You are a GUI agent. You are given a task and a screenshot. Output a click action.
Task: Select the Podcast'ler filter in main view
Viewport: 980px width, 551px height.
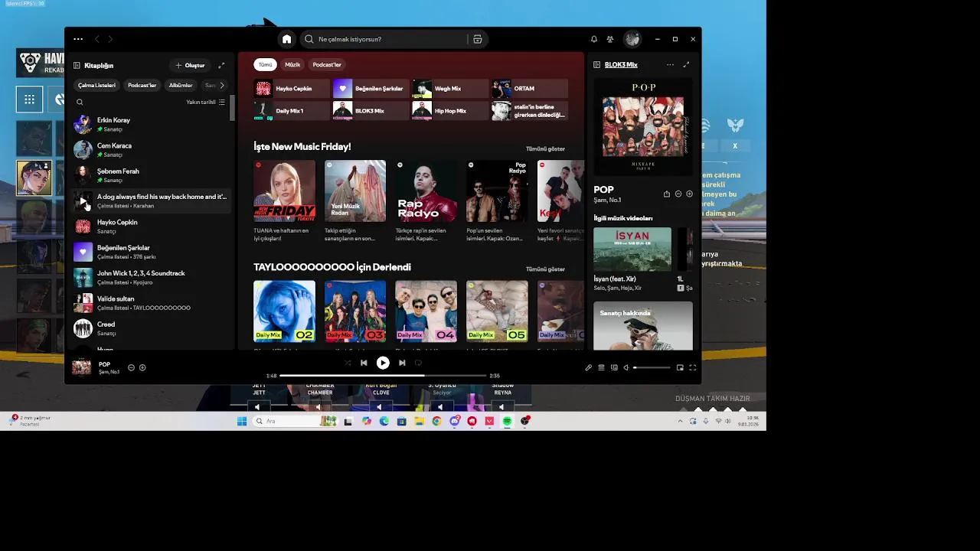[327, 65]
